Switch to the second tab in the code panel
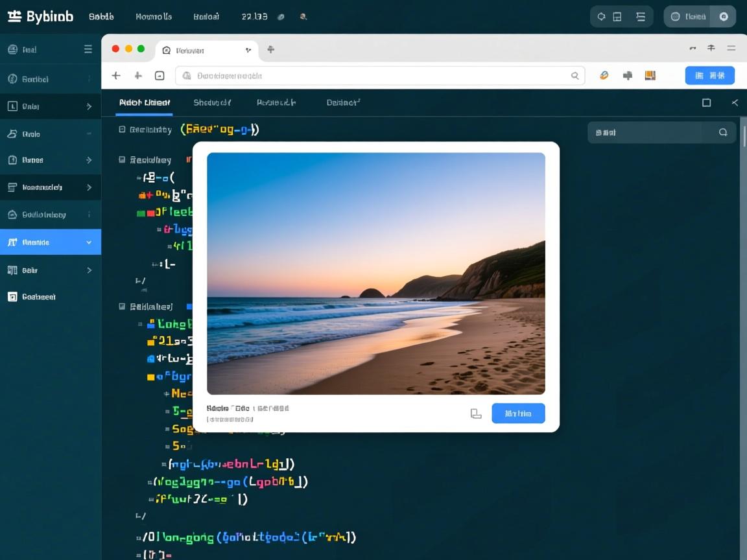Screen dimensions: 747x560 point(212,102)
